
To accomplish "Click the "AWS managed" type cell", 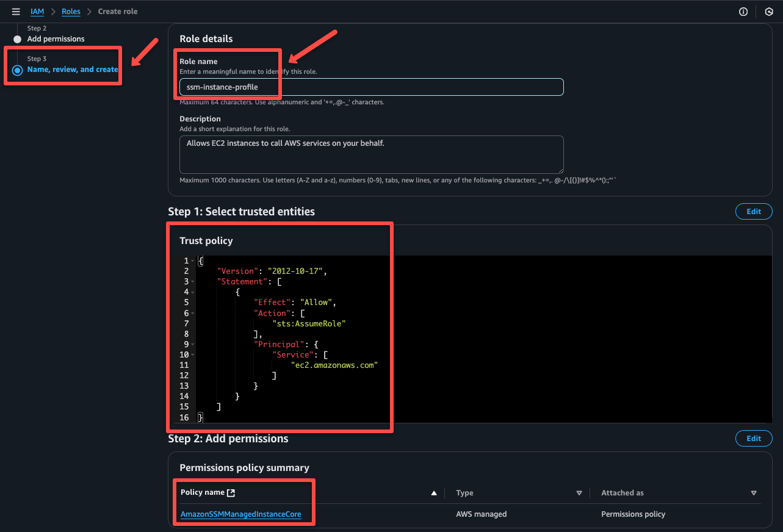I will click(x=481, y=514).
